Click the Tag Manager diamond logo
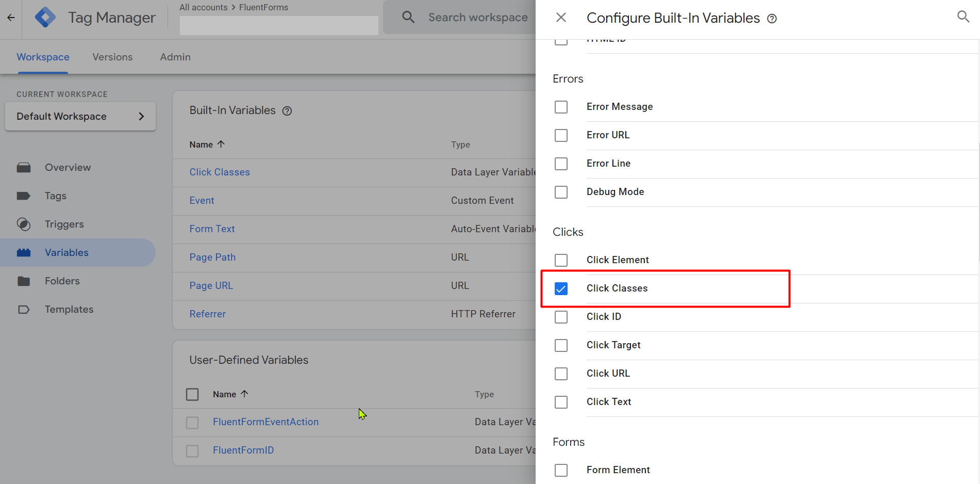980x484 pixels. click(x=45, y=18)
